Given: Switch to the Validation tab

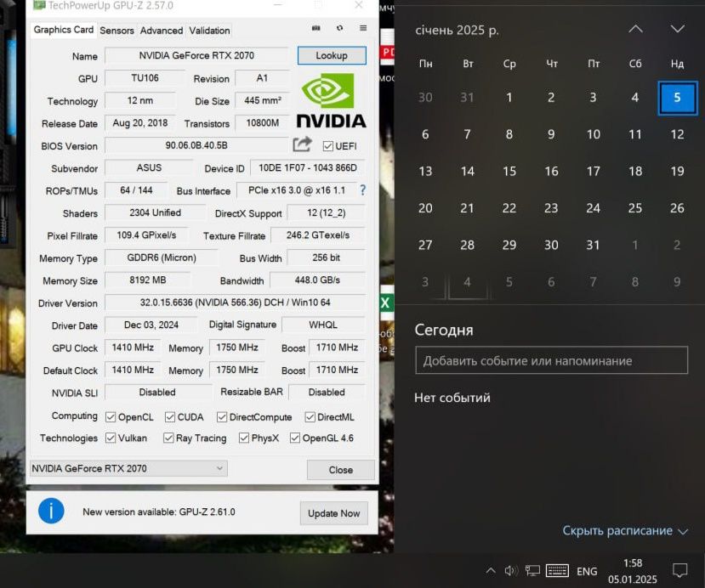Looking at the screenshot, I should (x=209, y=31).
